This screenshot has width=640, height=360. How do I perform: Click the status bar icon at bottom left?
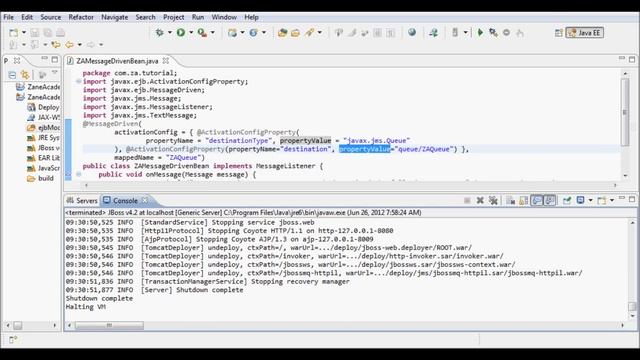pyautogui.click(x=13, y=339)
